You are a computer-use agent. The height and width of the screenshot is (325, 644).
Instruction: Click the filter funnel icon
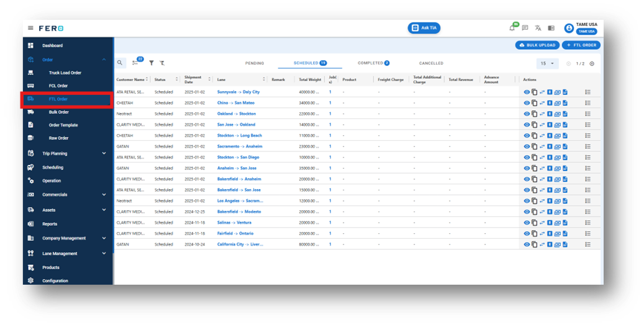[x=152, y=63]
